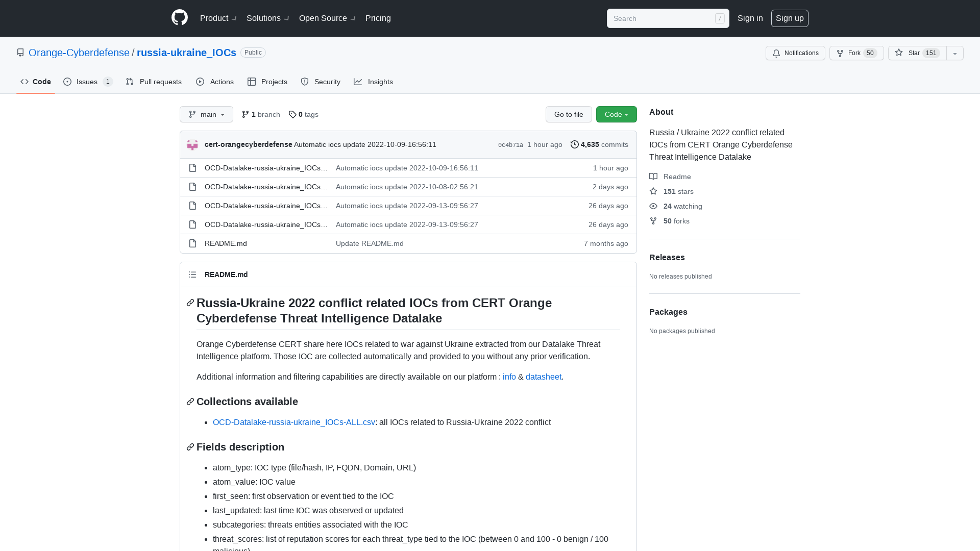Click the tag icon next to 0 tags
This screenshot has width=980, height=551.
click(292, 114)
